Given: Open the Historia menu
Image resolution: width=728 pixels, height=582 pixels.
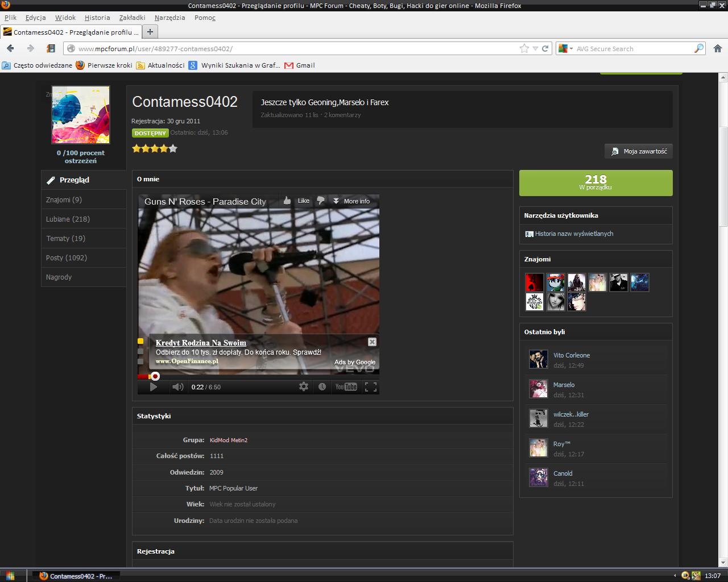Looking at the screenshot, I should pyautogui.click(x=97, y=18).
